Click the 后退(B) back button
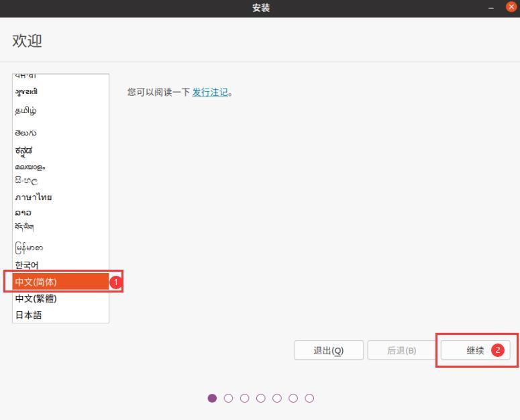The image size is (520, 420). pyautogui.click(x=402, y=350)
